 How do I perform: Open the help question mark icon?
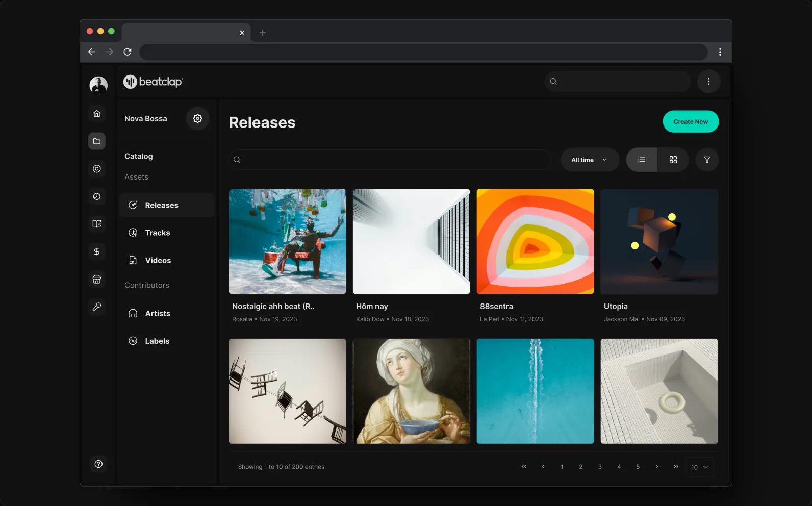[x=98, y=464]
